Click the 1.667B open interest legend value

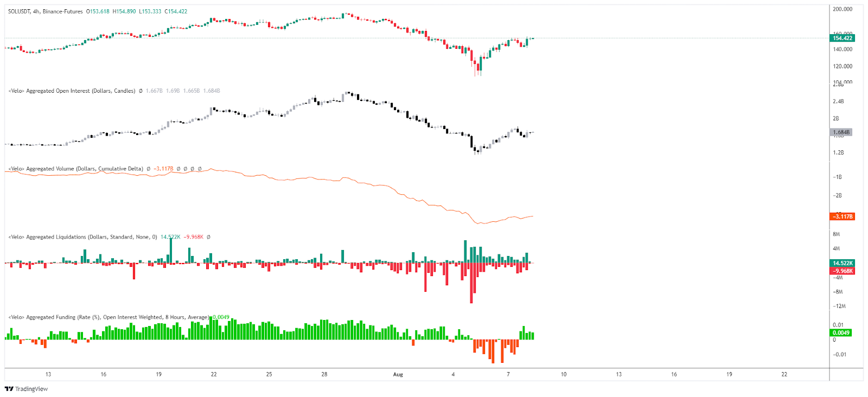click(154, 91)
